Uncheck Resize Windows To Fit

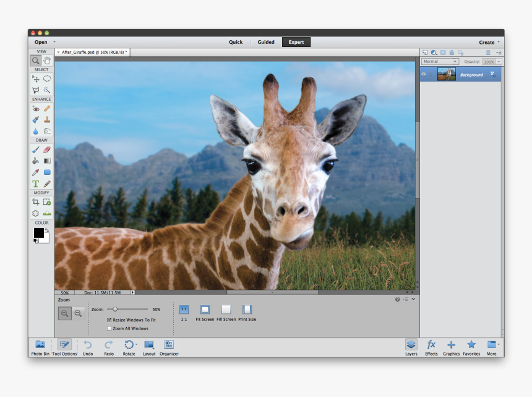tap(109, 319)
